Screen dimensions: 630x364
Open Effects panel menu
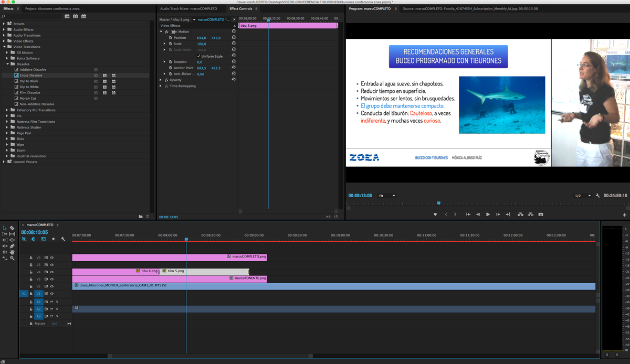coord(17,9)
